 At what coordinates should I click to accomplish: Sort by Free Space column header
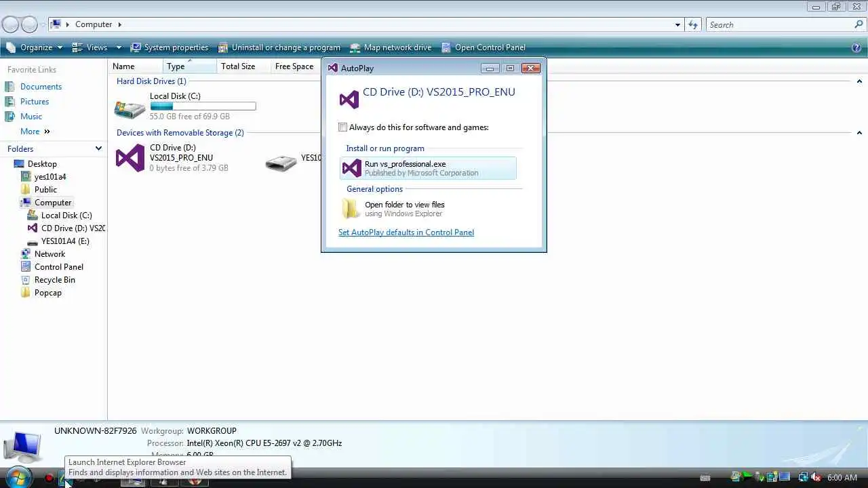pos(294,66)
